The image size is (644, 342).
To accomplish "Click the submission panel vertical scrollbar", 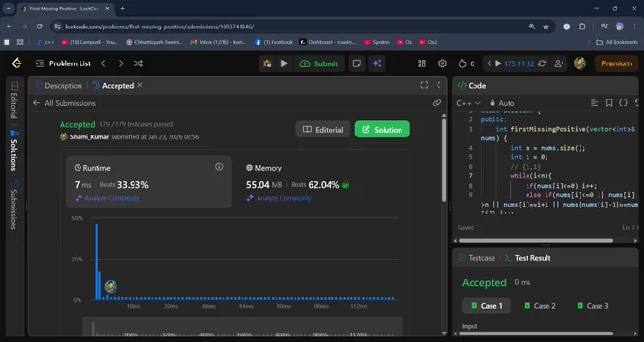I will pos(444,160).
